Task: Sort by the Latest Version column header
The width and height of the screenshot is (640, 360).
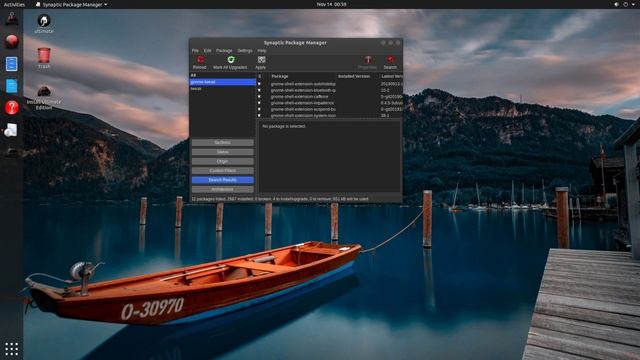Action: pyautogui.click(x=391, y=76)
